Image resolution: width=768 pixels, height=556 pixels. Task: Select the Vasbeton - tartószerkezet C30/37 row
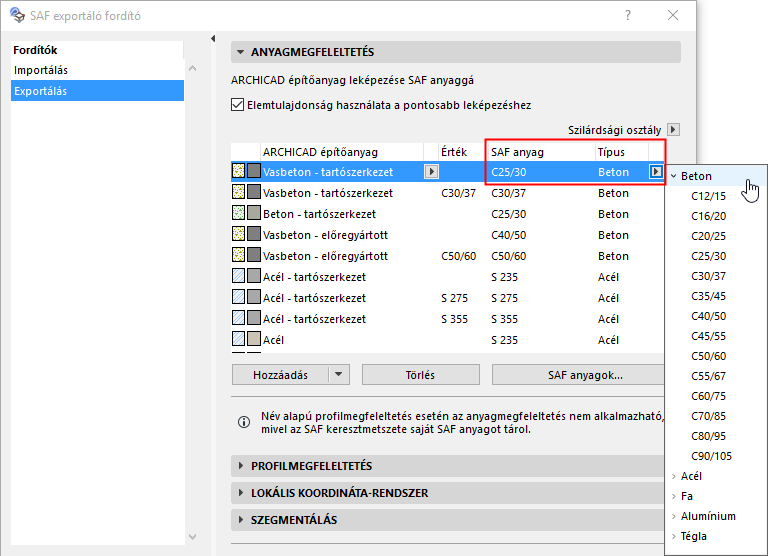pyautogui.click(x=447, y=193)
